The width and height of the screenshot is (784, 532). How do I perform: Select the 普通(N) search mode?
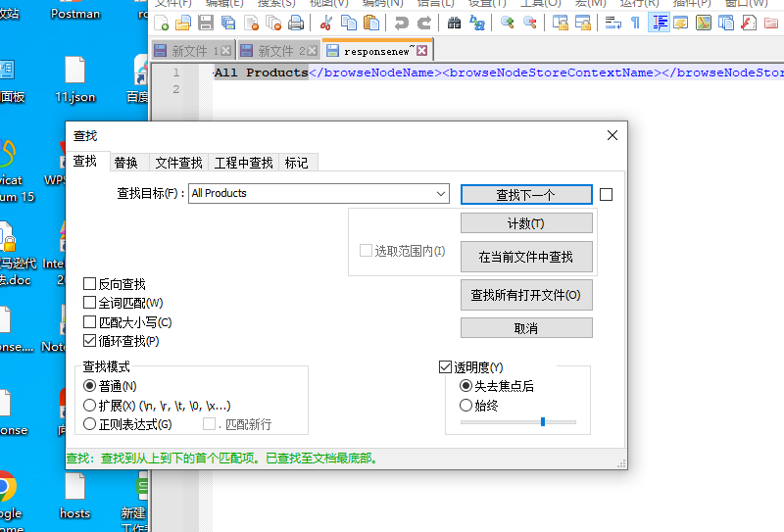89,386
